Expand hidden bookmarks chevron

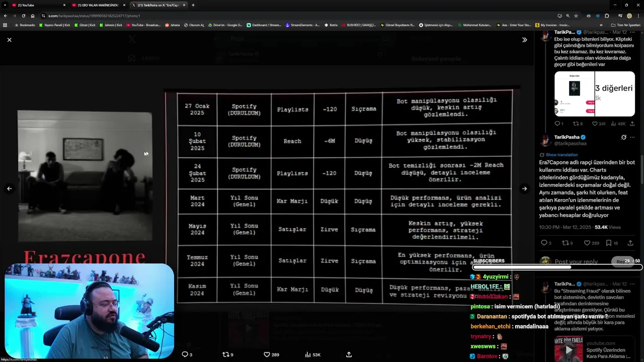click(601, 25)
